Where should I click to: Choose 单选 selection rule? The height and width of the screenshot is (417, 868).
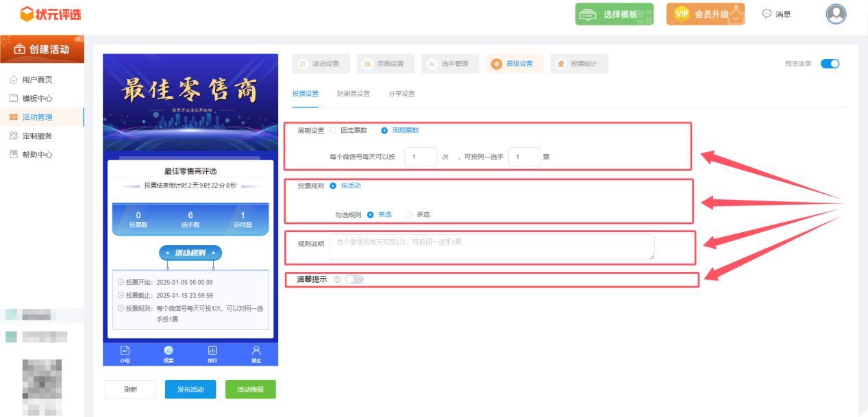click(371, 214)
